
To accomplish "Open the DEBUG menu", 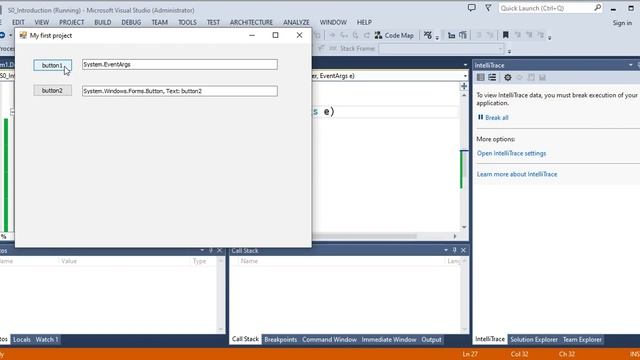I will pos(131,22).
